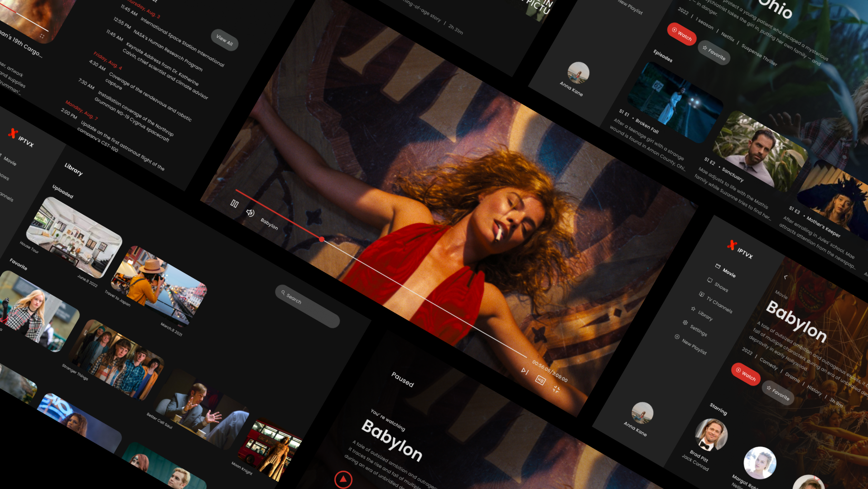Click the Monday, Aug. 7 date heading

pos(82,110)
